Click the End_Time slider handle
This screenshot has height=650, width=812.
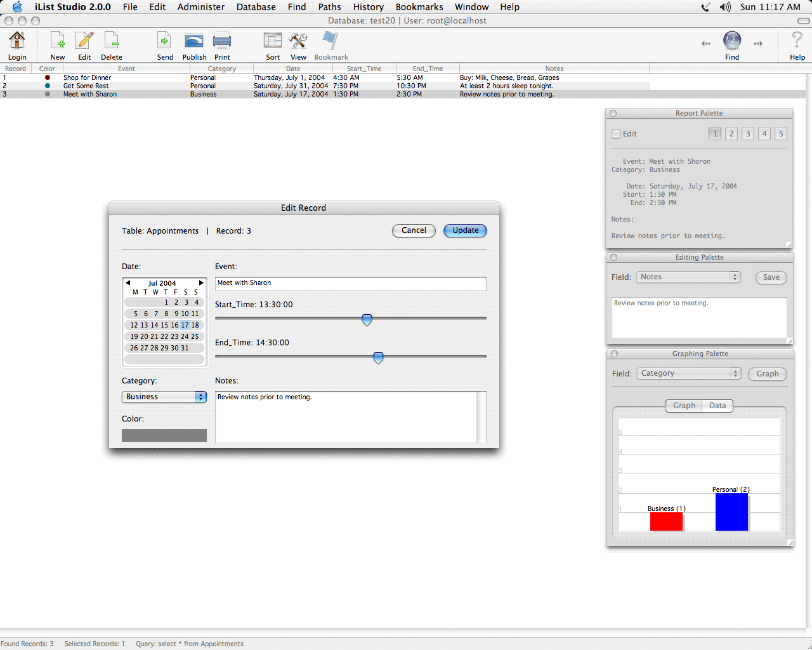378,358
